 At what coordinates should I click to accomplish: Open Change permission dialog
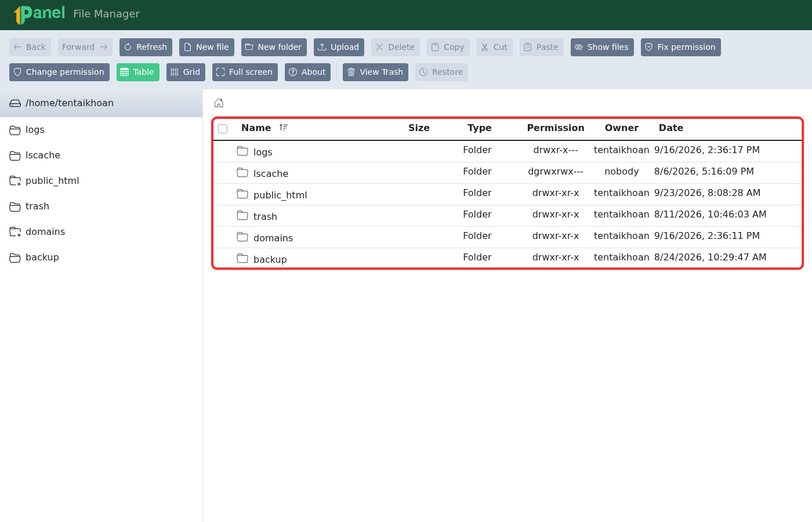pyautogui.click(x=59, y=72)
